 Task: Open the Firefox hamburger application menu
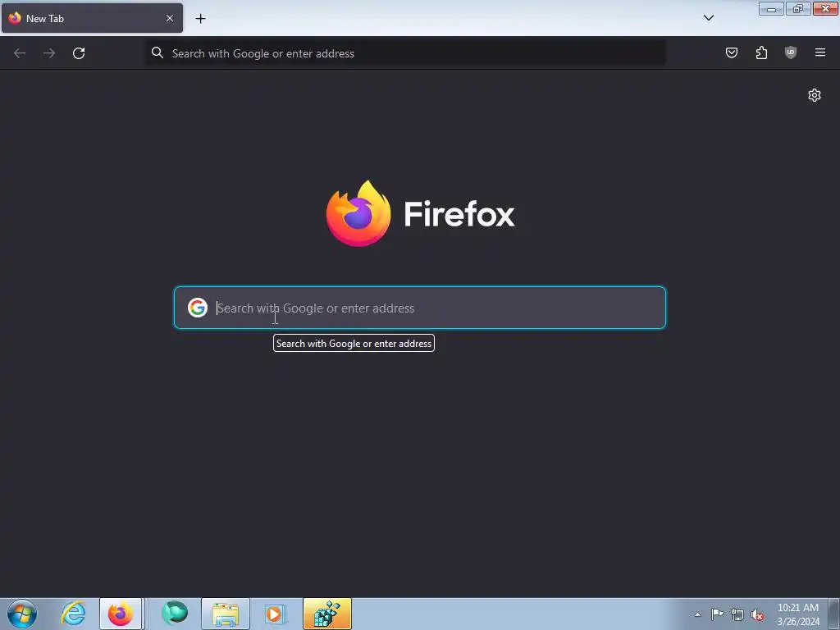(x=820, y=52)
